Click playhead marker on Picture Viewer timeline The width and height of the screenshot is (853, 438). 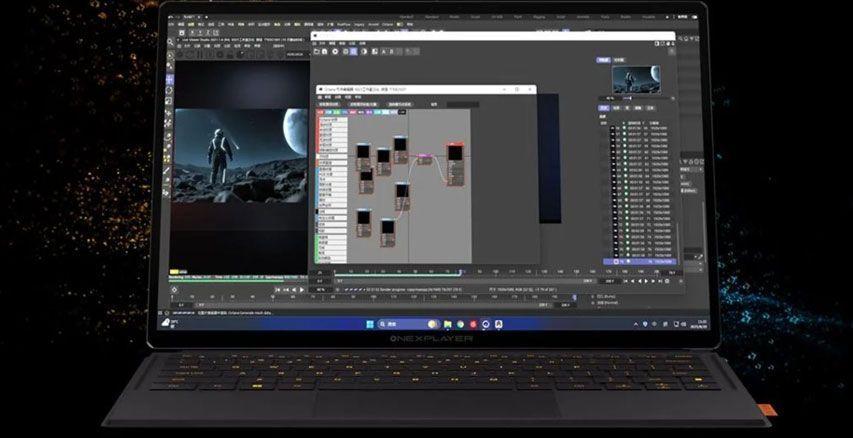coord(460,271)
